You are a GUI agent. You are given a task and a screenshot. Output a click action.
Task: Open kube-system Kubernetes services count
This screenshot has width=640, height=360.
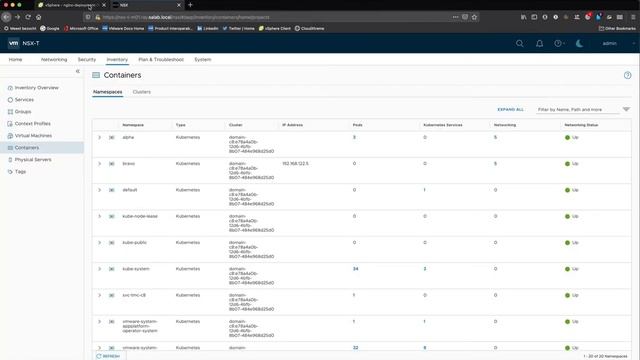(425, 269)
